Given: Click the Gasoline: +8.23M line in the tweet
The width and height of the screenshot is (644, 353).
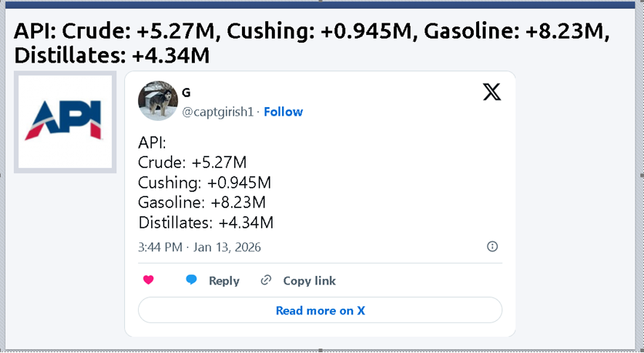Looking at the screenshot, I should [201, 202].
